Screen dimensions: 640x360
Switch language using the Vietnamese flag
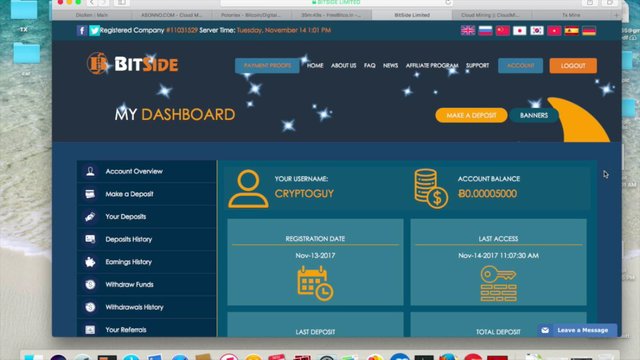[554, 31]
